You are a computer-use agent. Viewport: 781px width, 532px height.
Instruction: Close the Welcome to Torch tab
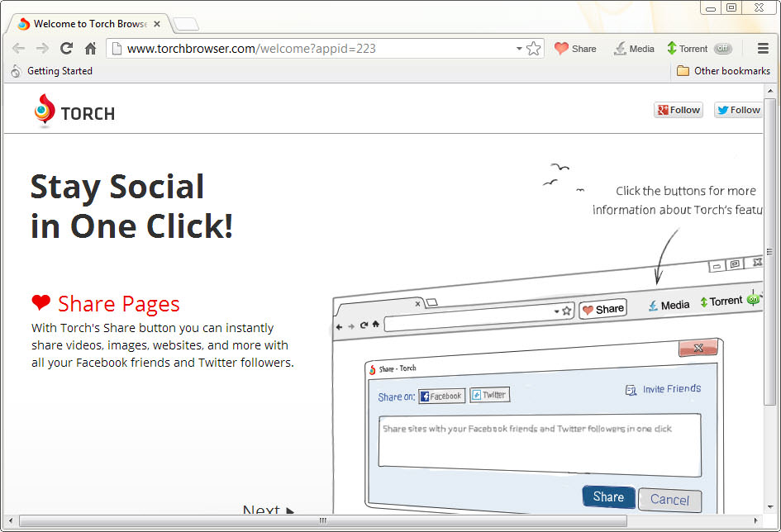click(157, 24)
